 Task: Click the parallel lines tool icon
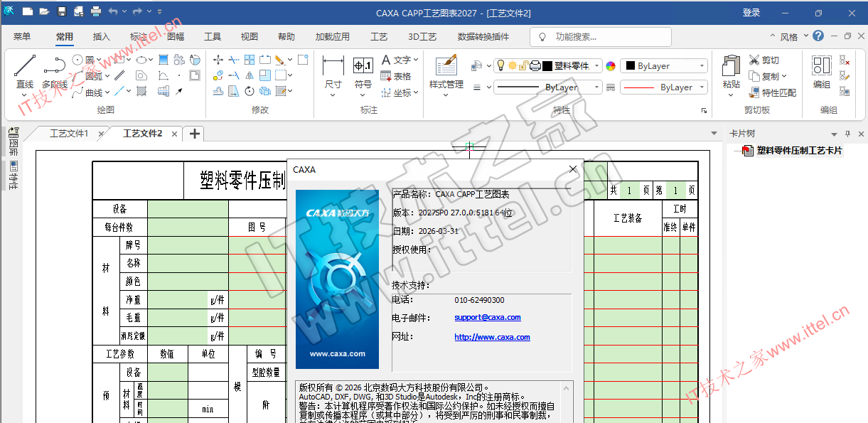click(x=119, y=75)
